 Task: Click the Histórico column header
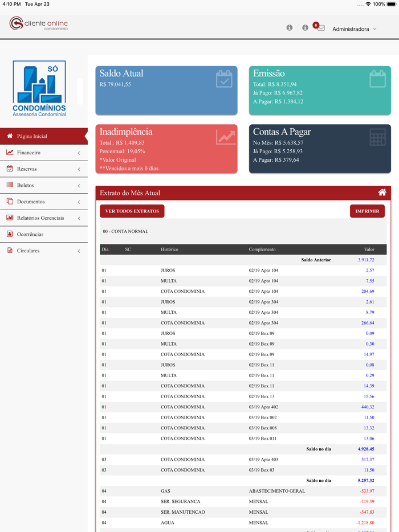pos(169,249)
